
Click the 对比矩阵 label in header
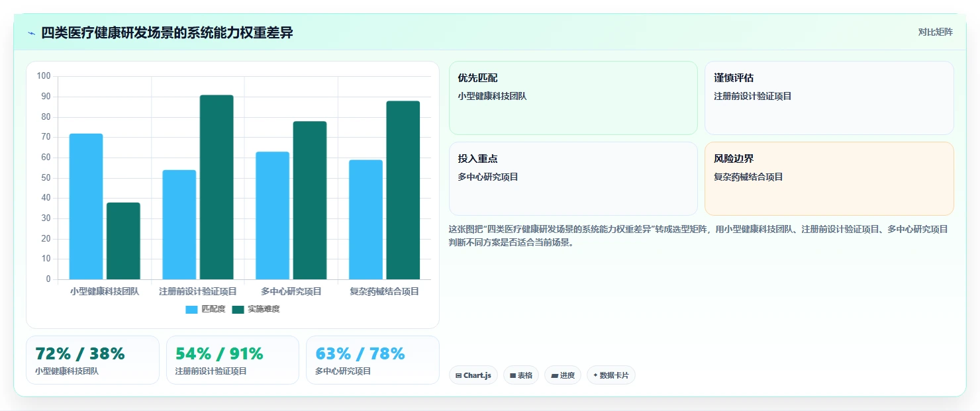click(x=935, y=32)
